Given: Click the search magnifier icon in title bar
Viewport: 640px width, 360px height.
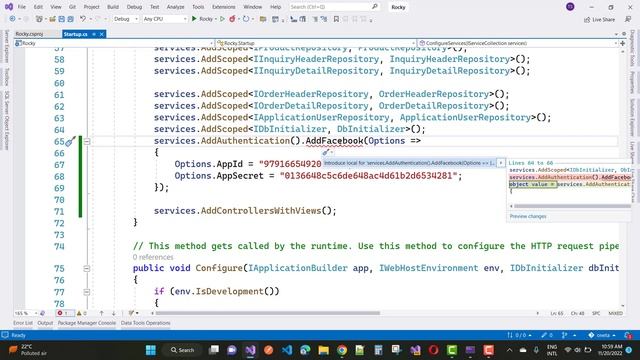Looking at the screenshot, I should (x=375, y=7).
